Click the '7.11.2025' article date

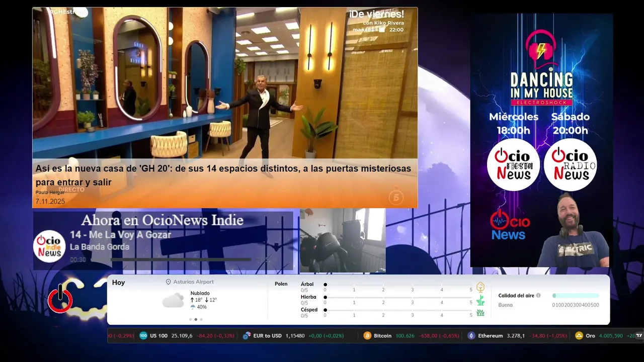point(50,201)
